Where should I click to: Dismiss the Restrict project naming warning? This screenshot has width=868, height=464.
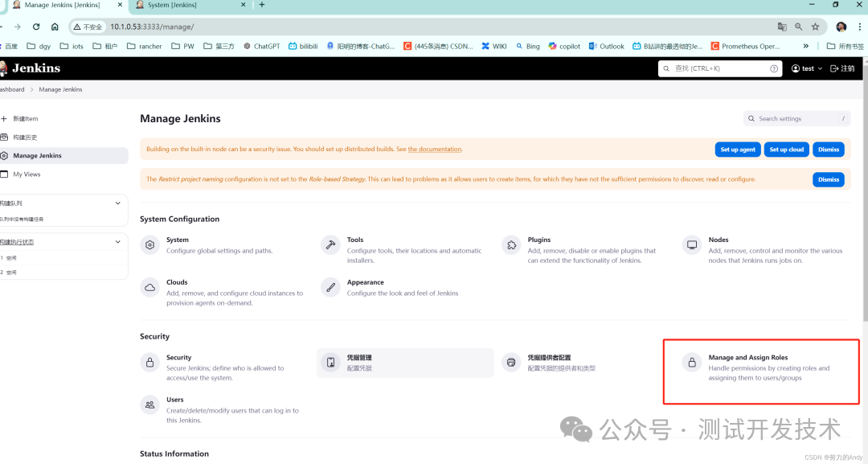click(829, 179)
